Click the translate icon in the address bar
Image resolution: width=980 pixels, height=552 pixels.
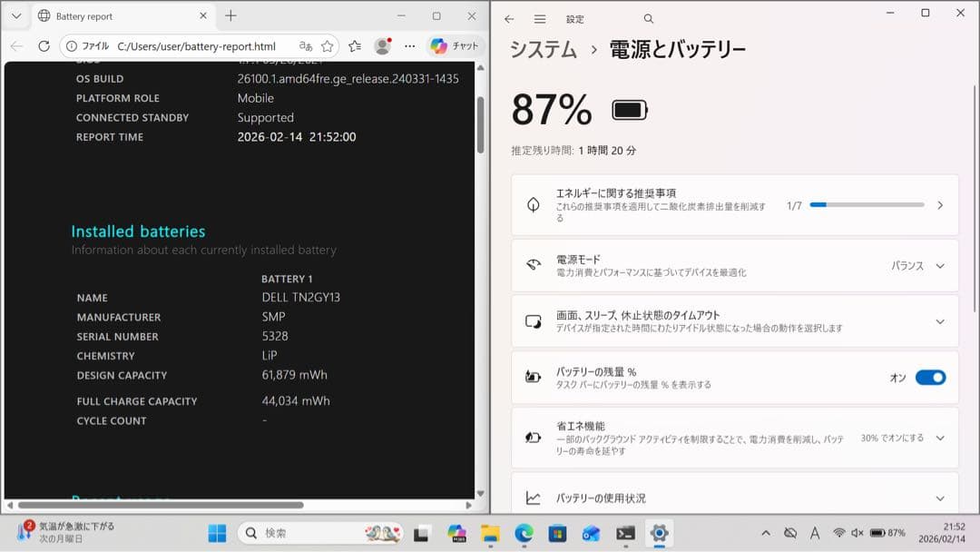pyautogui.click(x=307, y=44)
